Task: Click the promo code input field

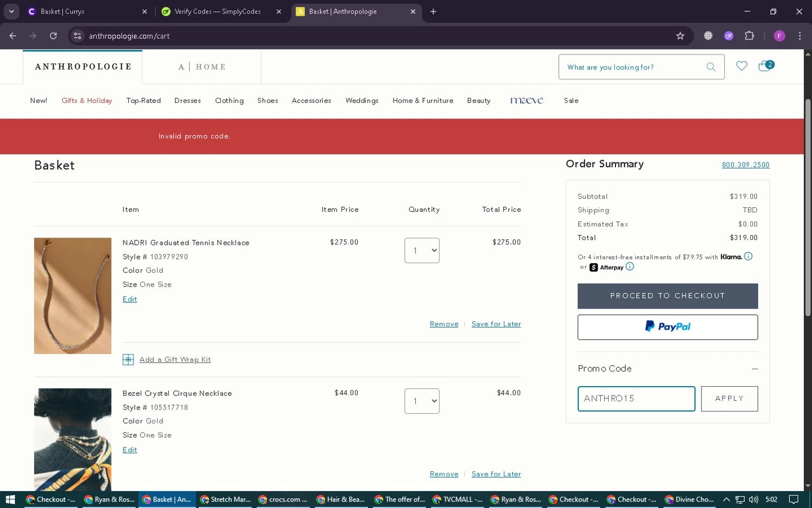Action: click(636, 399)
